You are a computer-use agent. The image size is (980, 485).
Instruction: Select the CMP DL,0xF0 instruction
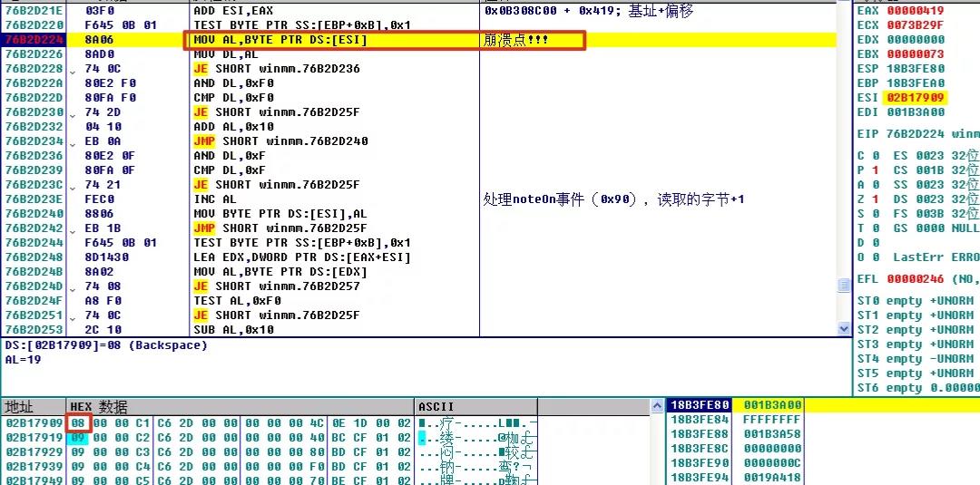click(234, 97)
